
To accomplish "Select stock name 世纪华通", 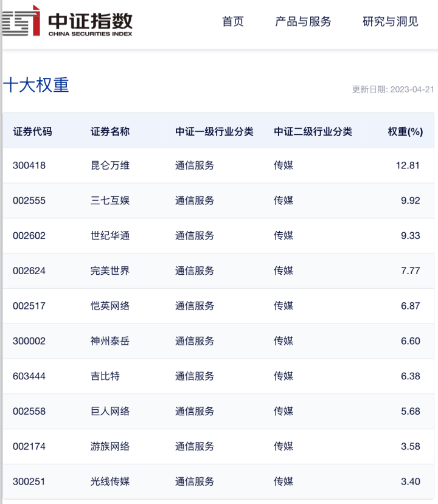I will pyautogui.click(x=110, y=236).
